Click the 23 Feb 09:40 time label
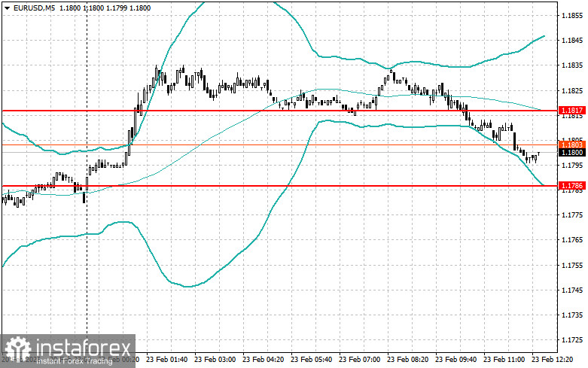The width and height of the screenshot is (588, 368). point(455,360)
